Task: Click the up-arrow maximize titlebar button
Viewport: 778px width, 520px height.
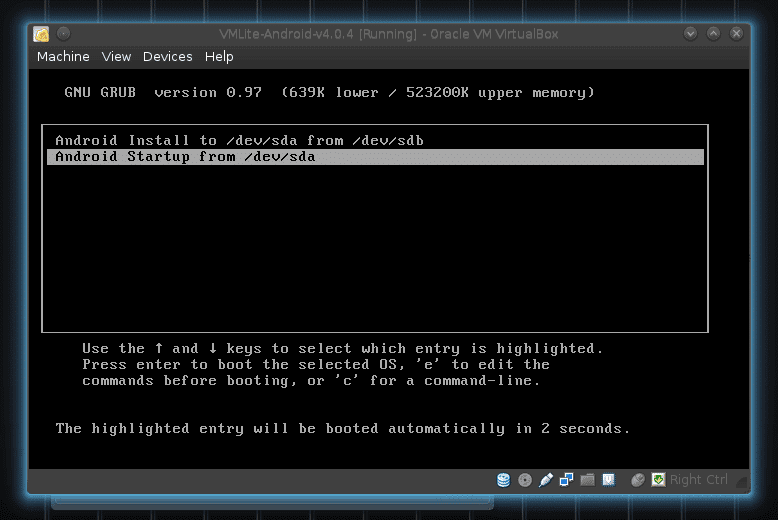Action: (713, 34)
